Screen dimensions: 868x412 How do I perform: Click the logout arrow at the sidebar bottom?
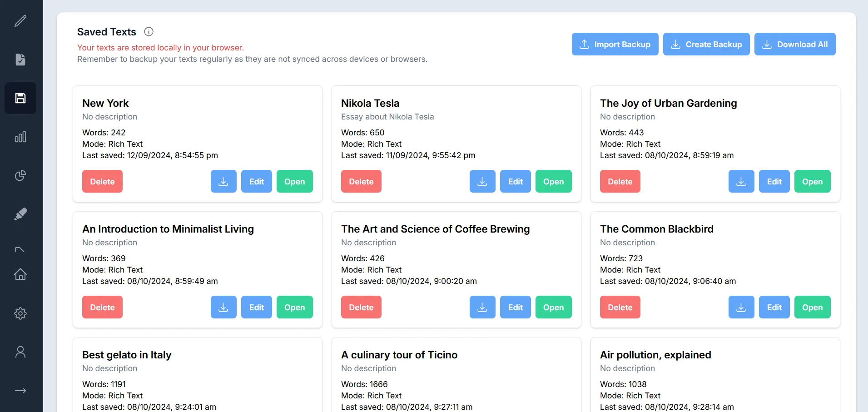coord(20,390)
